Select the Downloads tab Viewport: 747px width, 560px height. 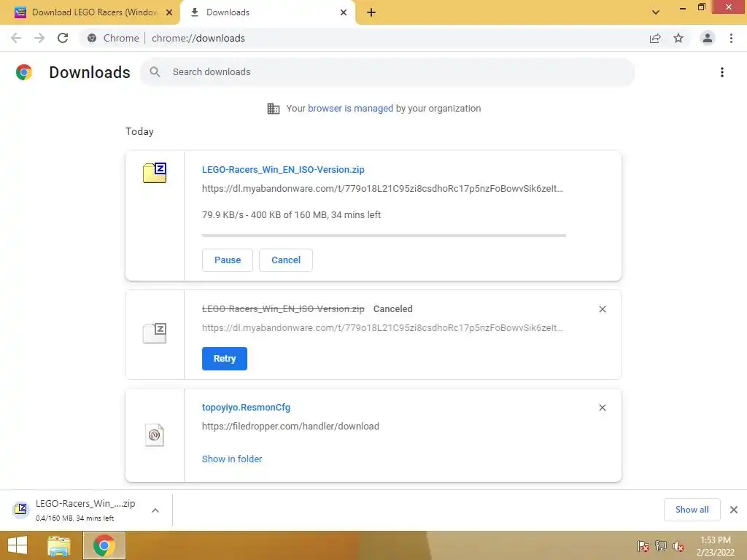[268, 12]
